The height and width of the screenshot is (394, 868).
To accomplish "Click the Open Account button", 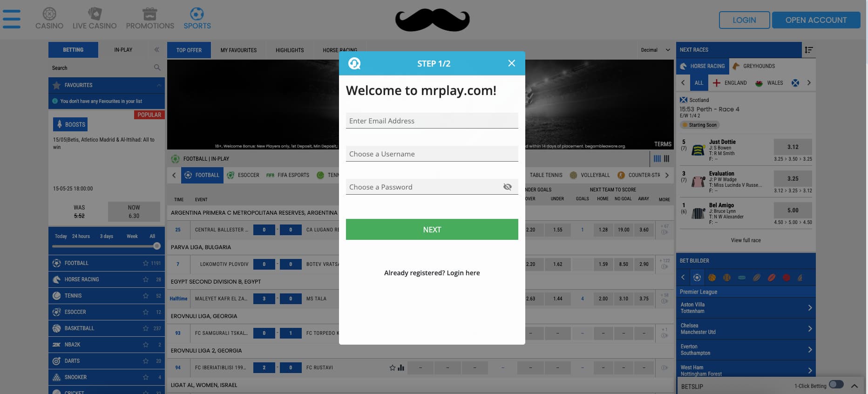I will point(816,20).
